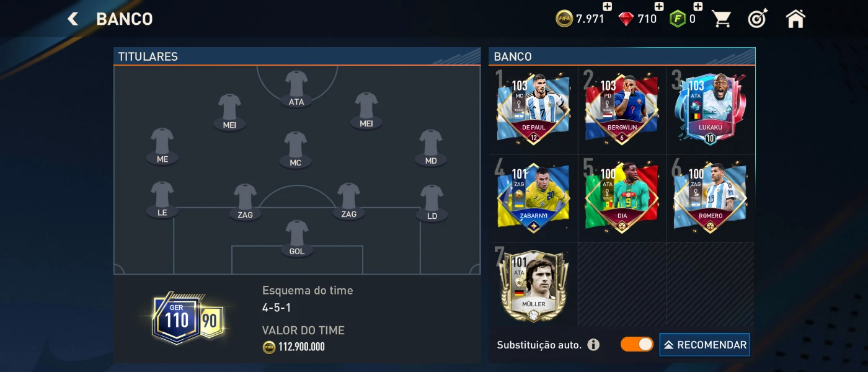The image size is (868, 372).
Task: Choose the Müller icon card
Action: pos(533,285)
